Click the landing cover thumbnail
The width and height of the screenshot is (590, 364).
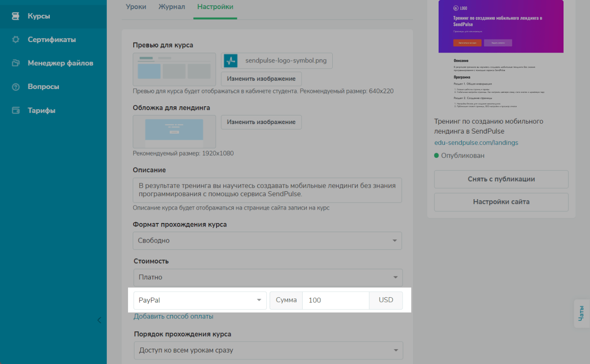(x=174, y=131)
